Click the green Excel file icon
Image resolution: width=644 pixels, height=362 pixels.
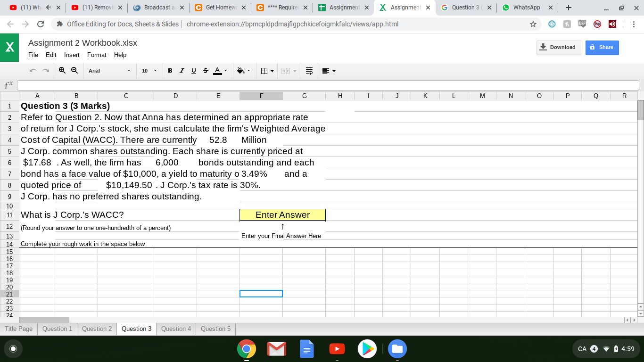coord(9,48)
